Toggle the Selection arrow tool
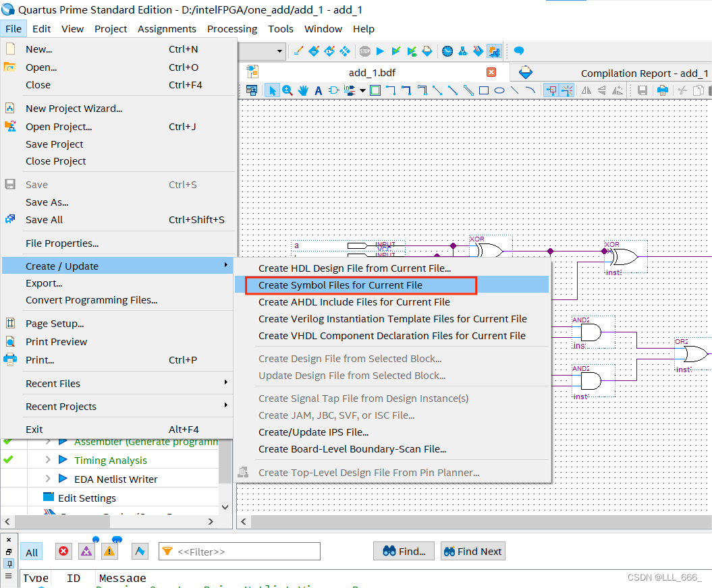 tap(272, 90)
